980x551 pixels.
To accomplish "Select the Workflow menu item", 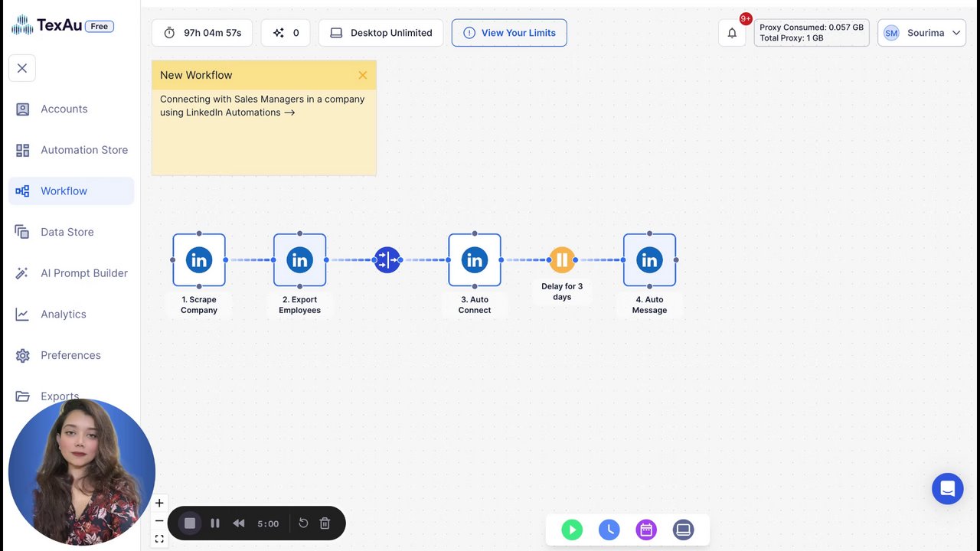I will pos(71,191).
